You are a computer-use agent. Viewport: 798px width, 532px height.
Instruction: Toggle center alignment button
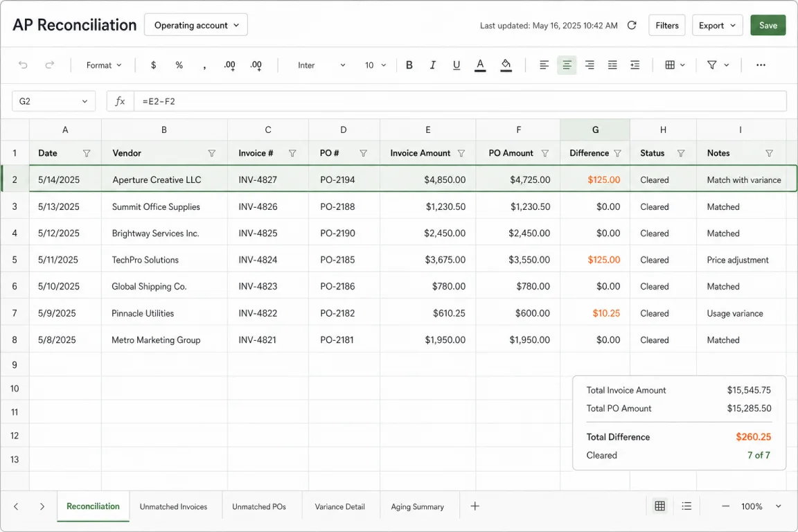click(567, 65)
